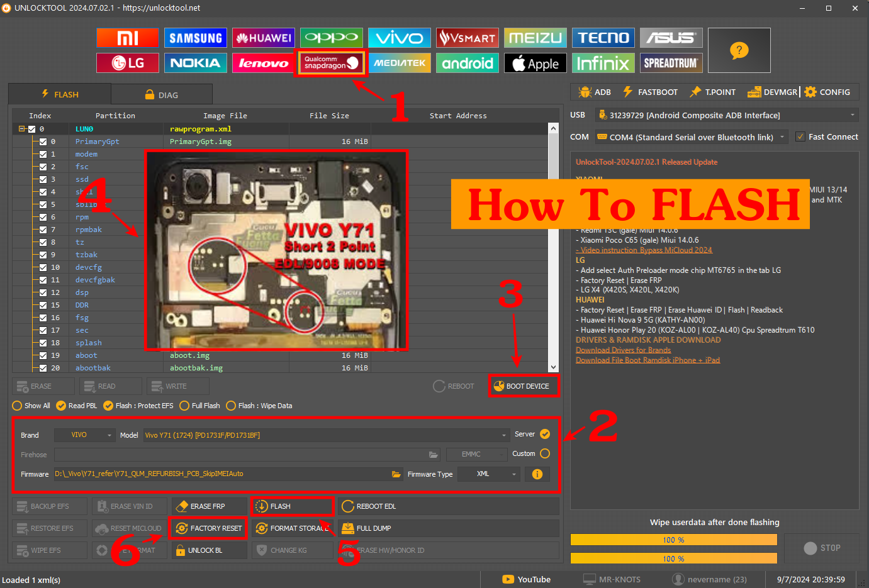Click the ERASE FRP button
This screenshot has height=588, width=869.
pos(209,506)
